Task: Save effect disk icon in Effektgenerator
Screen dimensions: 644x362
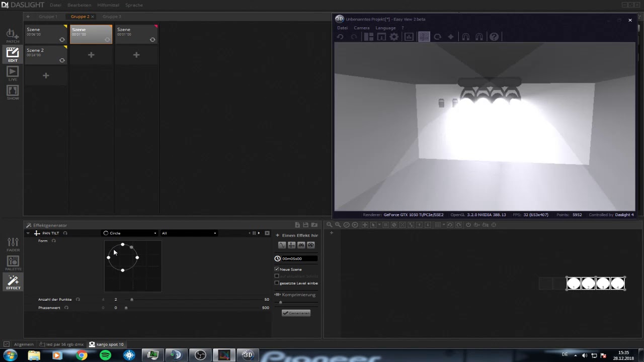Action: pos(305,225)
